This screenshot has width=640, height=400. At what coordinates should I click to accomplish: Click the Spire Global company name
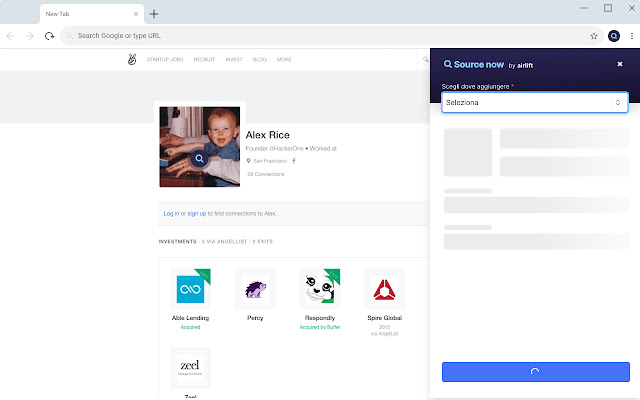point(384,318)
